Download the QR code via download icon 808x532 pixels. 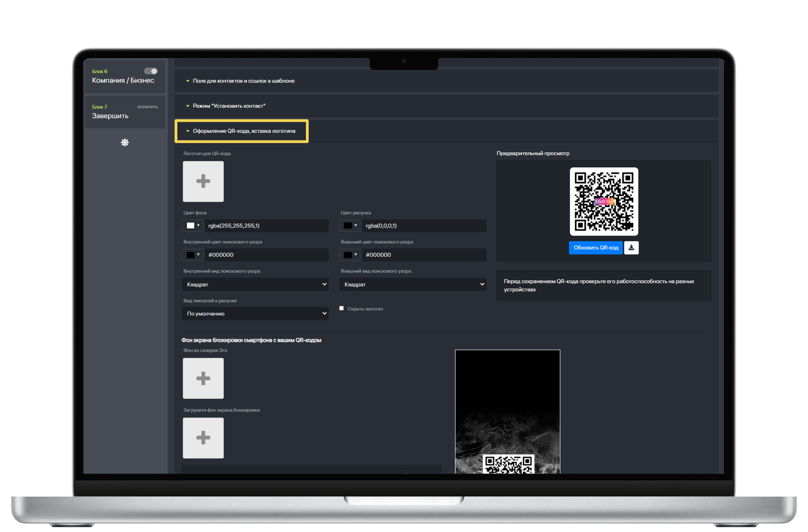[631, 248]
